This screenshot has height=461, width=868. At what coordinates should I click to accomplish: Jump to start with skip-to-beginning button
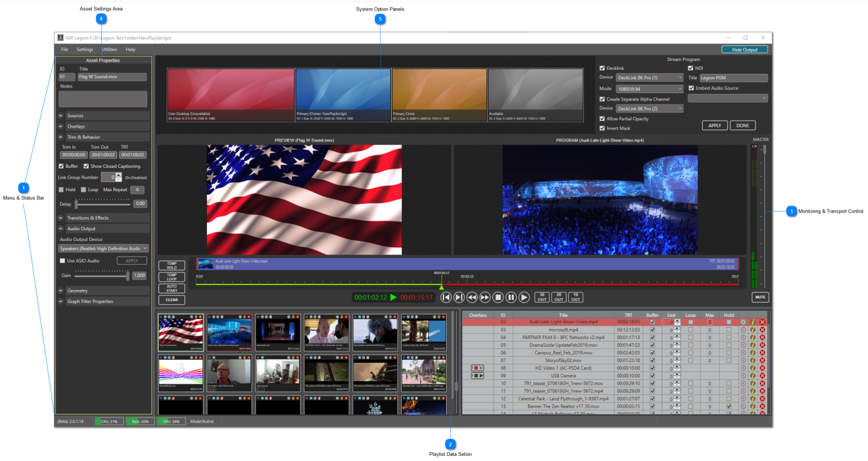(445, 297)
